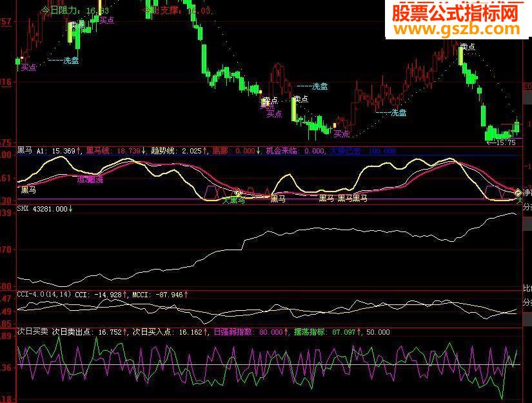532x403 pixels.
Task: Click the 摆荡指标 87.097 readout
Action: (328, 332)
